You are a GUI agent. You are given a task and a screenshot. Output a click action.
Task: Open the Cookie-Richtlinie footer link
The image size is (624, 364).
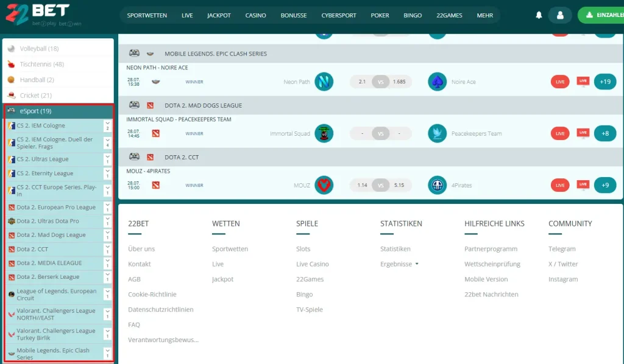click(x=152, y=295)
